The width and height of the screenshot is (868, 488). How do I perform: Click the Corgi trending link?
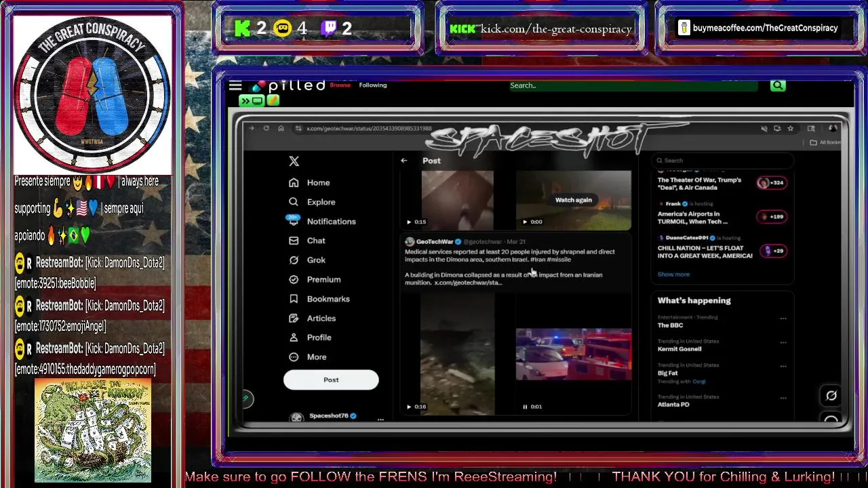pos(699,382)
